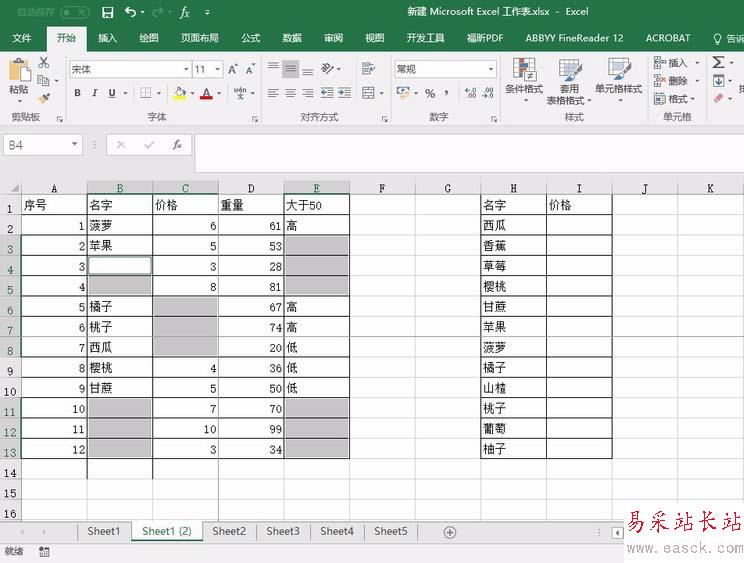Screen dimensions: 744x563
Task: Click the red font color A
Action: click(206, 93)
